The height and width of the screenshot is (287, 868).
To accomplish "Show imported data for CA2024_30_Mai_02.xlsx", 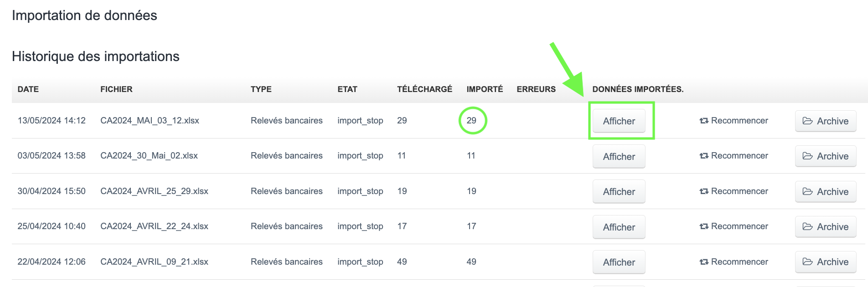I will click(x=619, y=156).
